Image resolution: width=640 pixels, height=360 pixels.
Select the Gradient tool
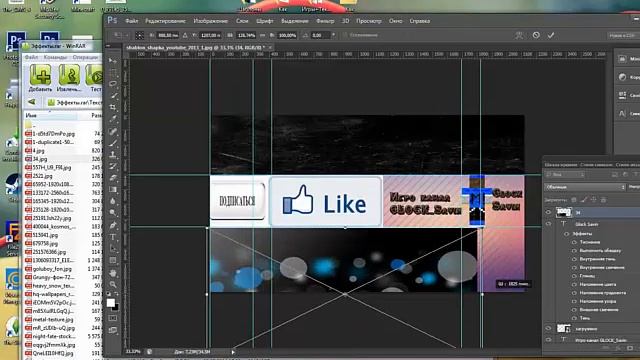[113, 190]
